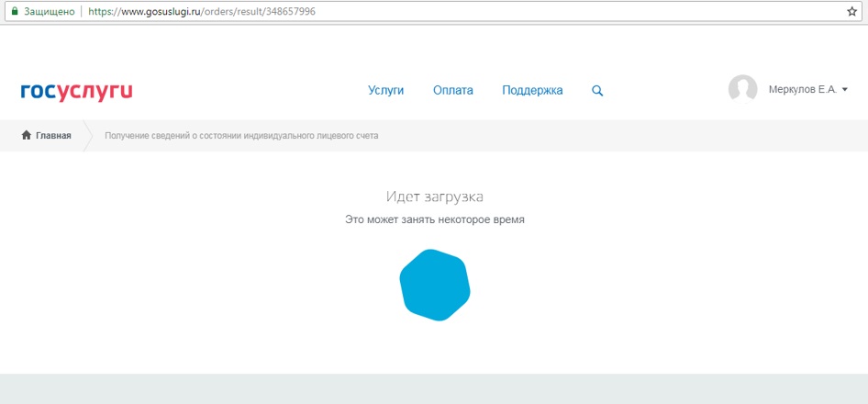The image size is (868, 404).
Task: Open the Услуги menu item
Action: [385, 91]
